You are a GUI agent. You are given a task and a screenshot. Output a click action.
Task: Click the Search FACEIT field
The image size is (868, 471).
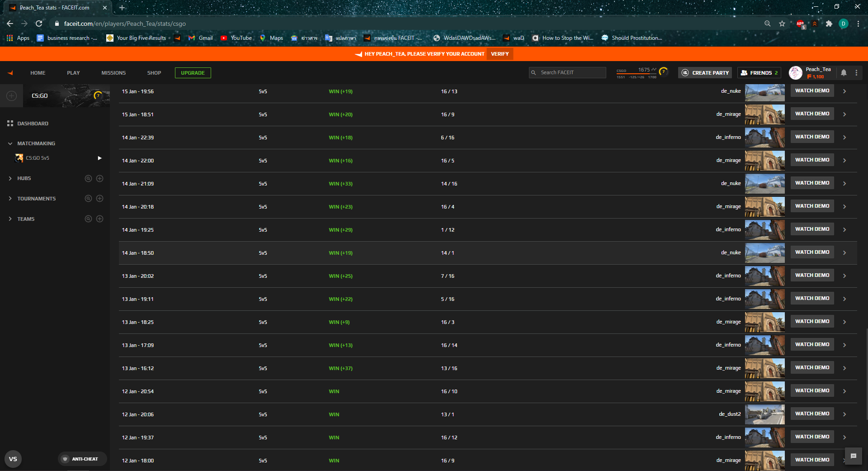[x=567, y=73]
